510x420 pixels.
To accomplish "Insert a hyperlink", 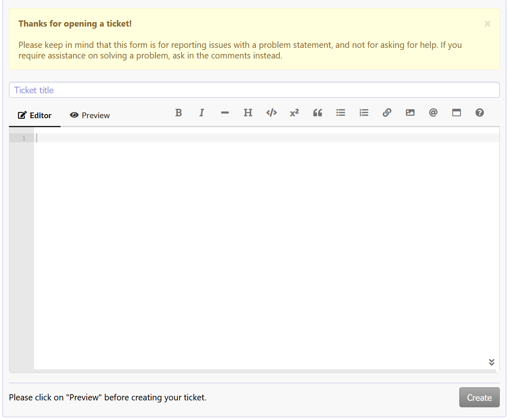I will click(387, 112).
